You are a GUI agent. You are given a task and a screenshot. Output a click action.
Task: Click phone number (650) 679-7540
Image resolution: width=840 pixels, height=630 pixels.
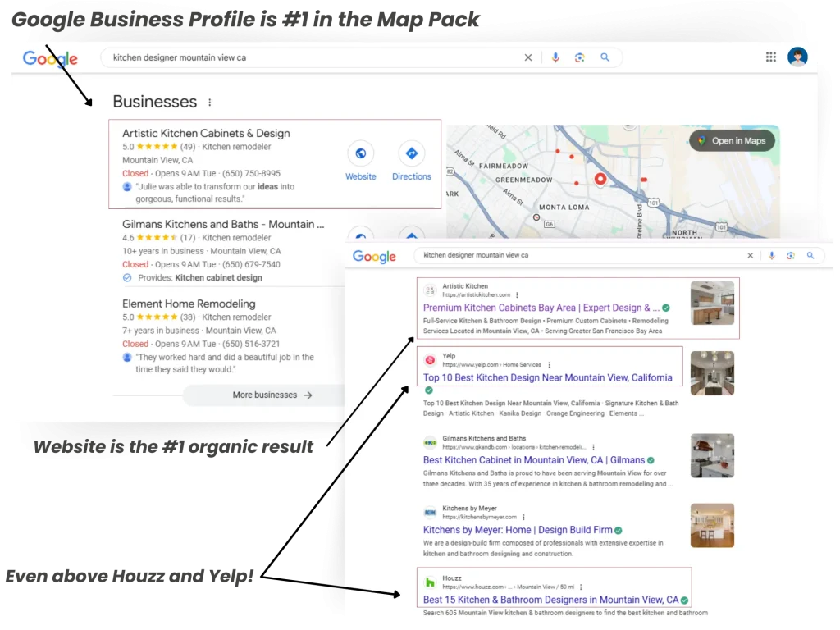(x=251, y=265)
